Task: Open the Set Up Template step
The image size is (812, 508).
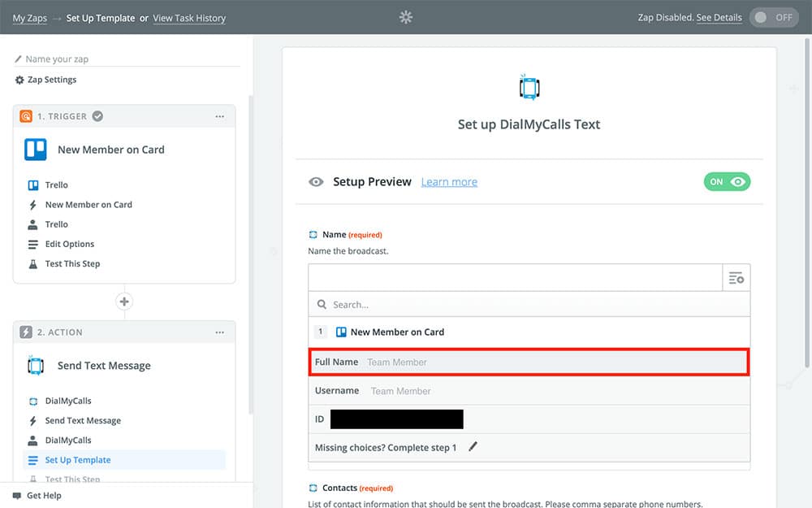Action: [x=77, y=460]
